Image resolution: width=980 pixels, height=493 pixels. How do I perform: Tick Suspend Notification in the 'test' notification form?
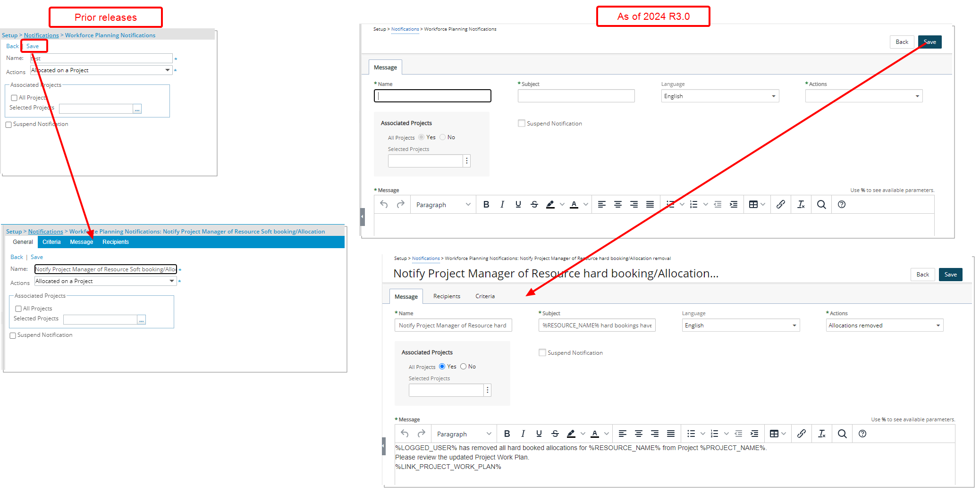pyautogui.click(x=8, y=125)
